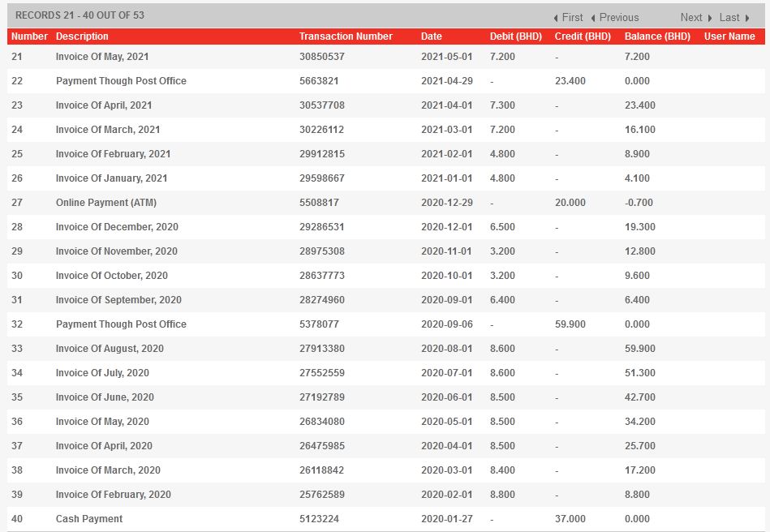The width and height of the screenshot is (770, 532).
Task: Click the arrow icon after Last
Action: 746,18
